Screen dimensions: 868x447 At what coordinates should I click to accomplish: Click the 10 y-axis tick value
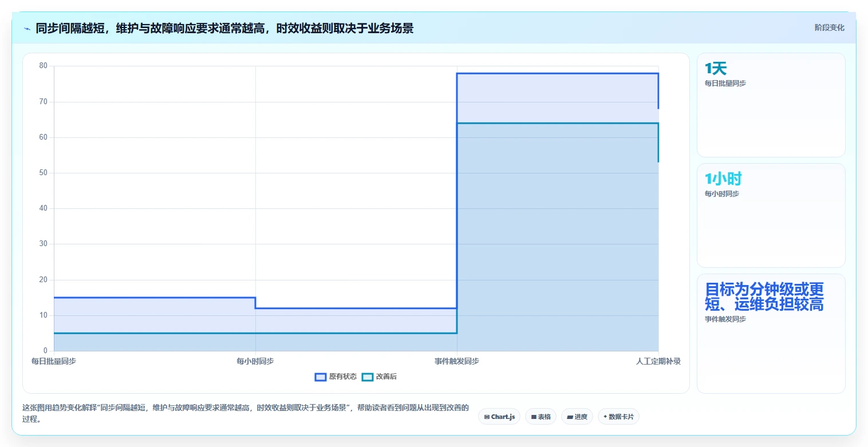point(44,315)
